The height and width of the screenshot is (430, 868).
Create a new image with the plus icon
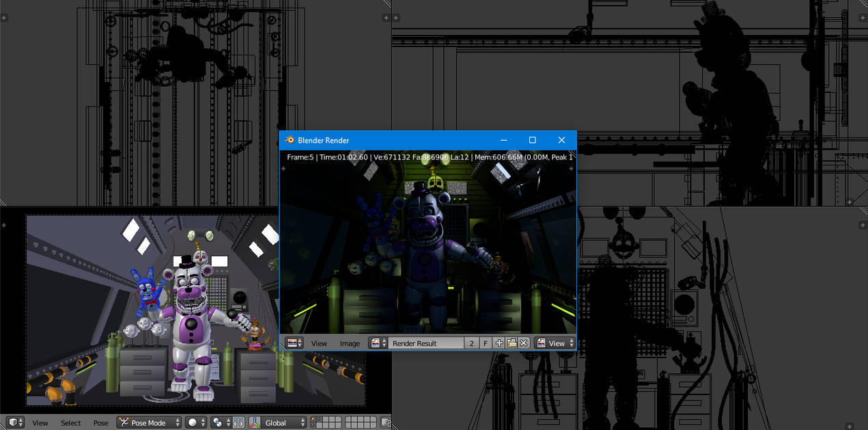(x=499, y=342)
